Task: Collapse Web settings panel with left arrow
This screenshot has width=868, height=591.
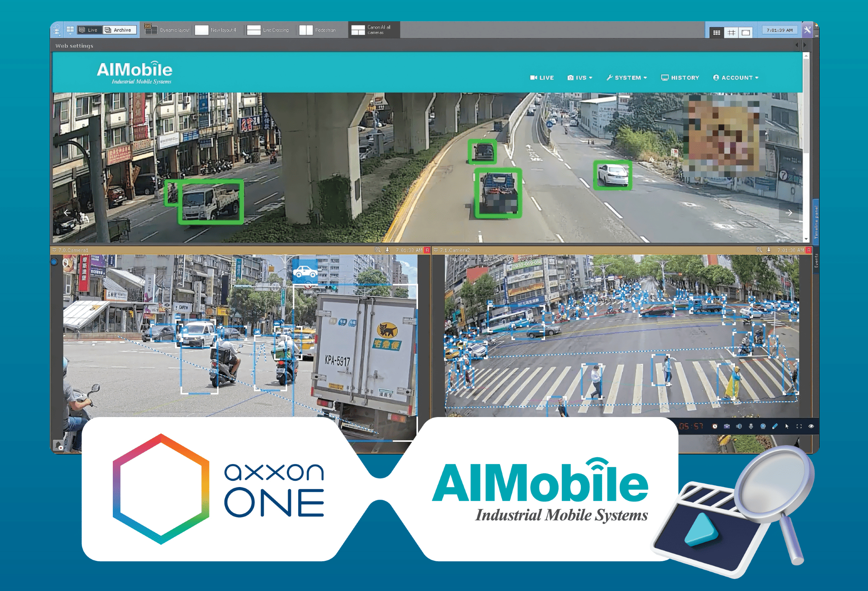Action: pyautogui.click(x=797, y=45)
